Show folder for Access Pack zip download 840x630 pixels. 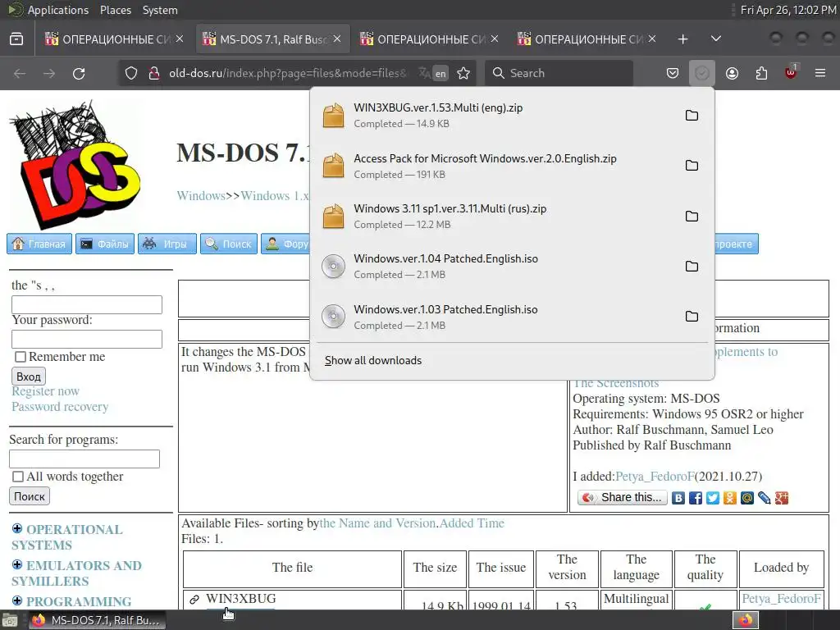point(692,166)
